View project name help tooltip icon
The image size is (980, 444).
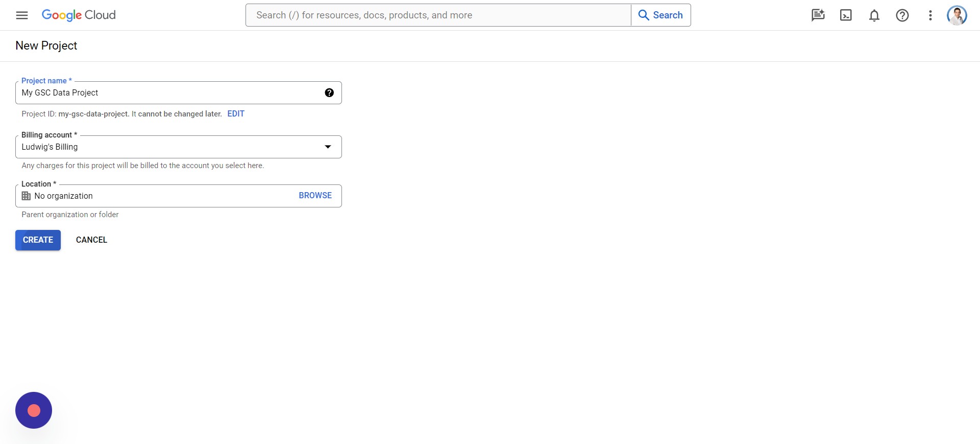329,92
